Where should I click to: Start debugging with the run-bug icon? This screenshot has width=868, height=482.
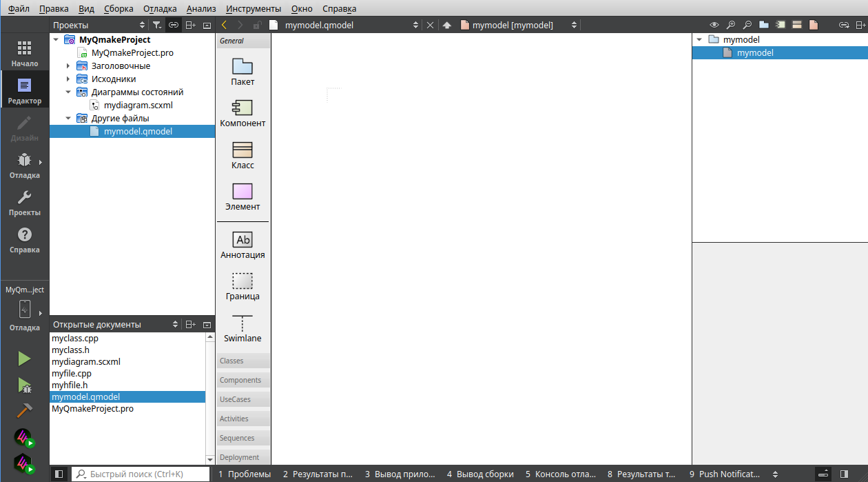[24, 385]
